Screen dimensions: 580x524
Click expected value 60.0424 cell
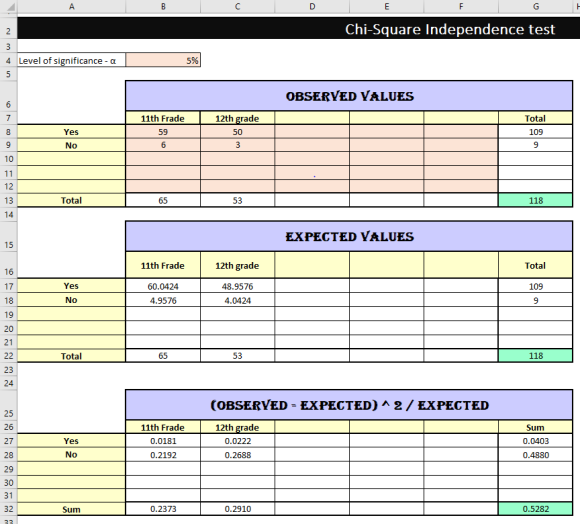163,286
